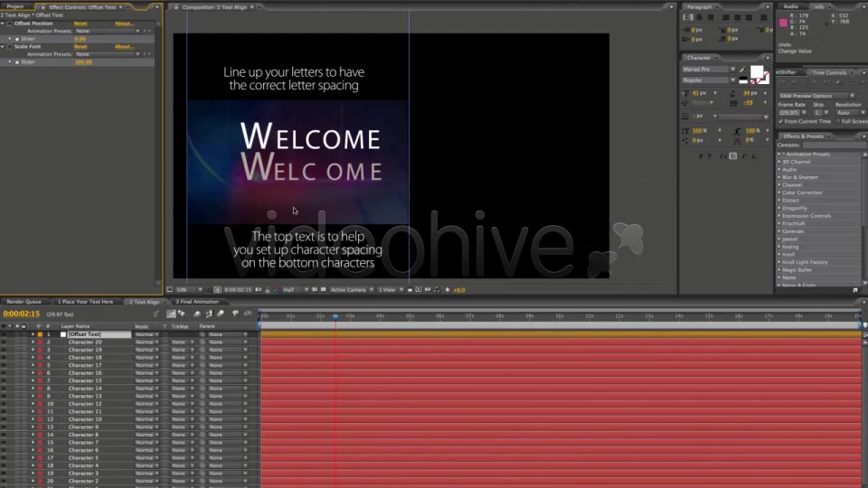The width and height of the screenshot is (868, 488).
Task: Open the 3 Final Animation tab
Action: pos(197,302)
